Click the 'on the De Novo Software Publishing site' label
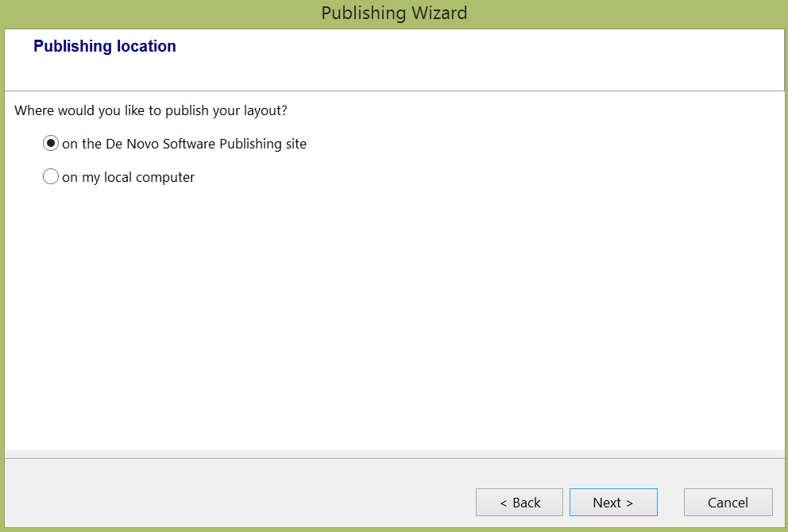Screen dimensions: 788x532 (x=183, y=144)
